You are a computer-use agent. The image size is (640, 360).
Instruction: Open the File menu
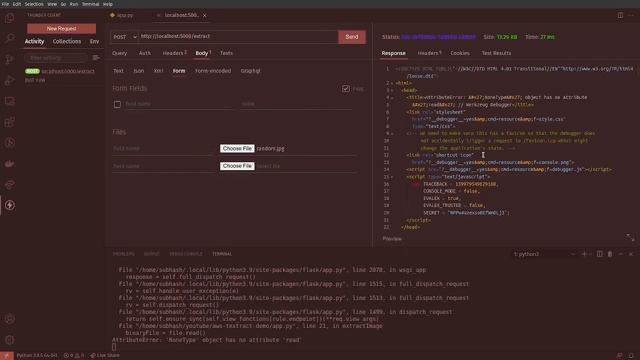click(5, 4)
